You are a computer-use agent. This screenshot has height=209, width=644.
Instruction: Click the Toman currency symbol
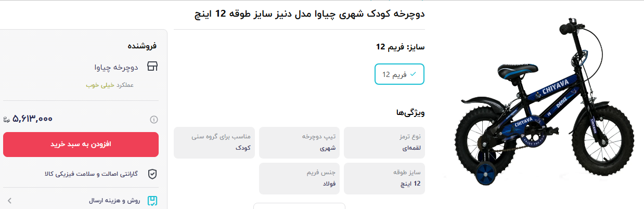[x=7, y=119]
